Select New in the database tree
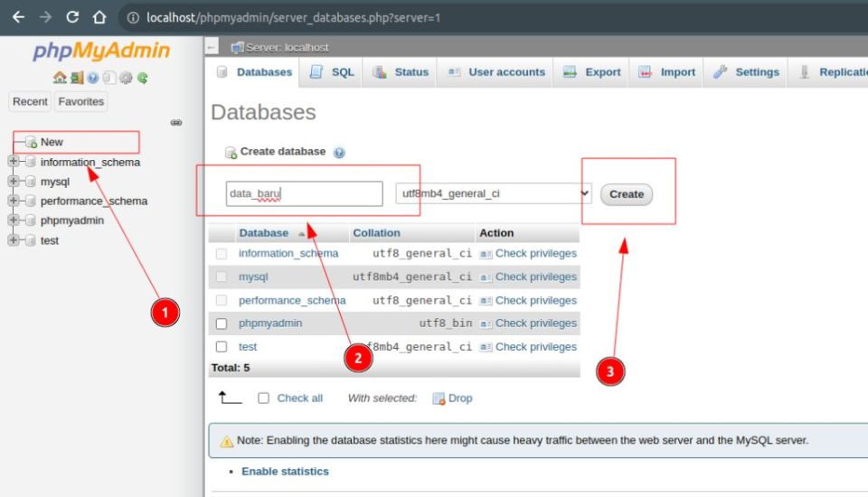Screen dimensions: 868x497 (52, 142)
